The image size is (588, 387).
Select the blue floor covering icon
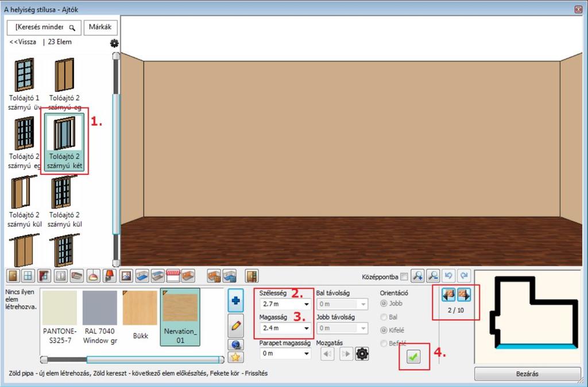142,276
